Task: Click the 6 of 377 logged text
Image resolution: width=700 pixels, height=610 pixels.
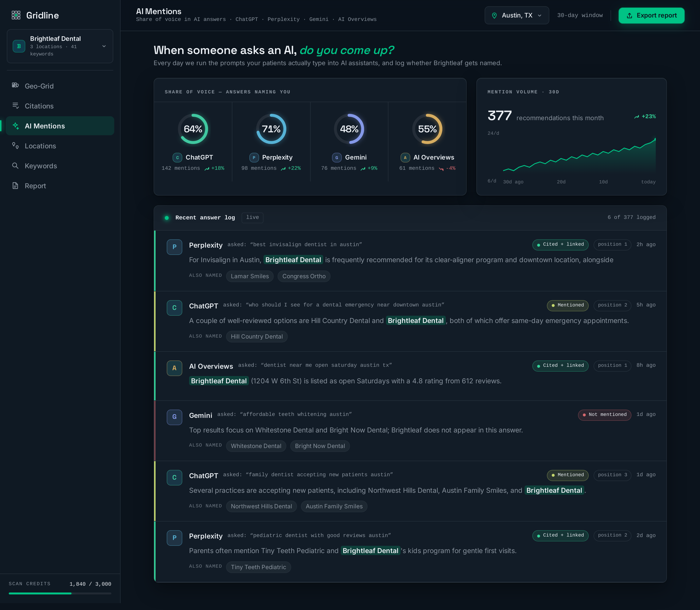Action: click(632, 217)
